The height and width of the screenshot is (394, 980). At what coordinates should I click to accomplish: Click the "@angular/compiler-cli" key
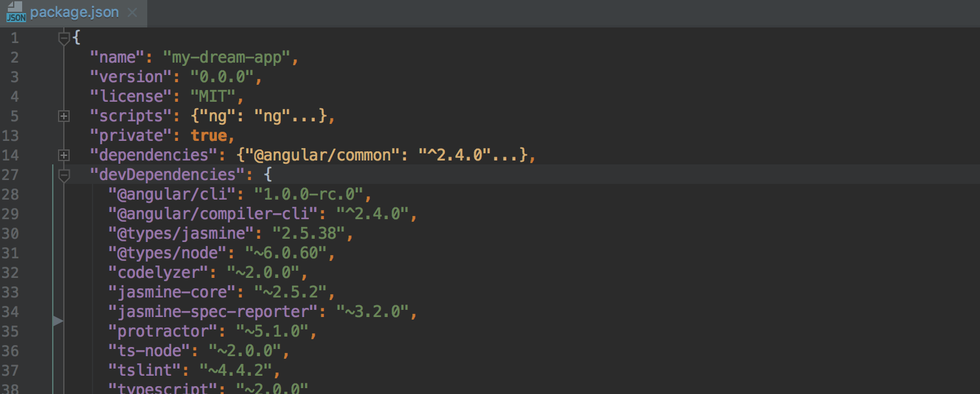pos(213,214)
